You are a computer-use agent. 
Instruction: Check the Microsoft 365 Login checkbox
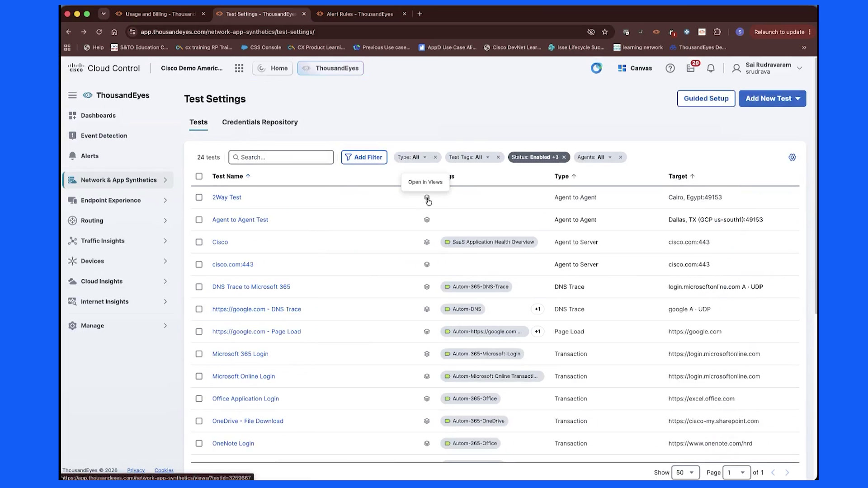tap(199, 354)
